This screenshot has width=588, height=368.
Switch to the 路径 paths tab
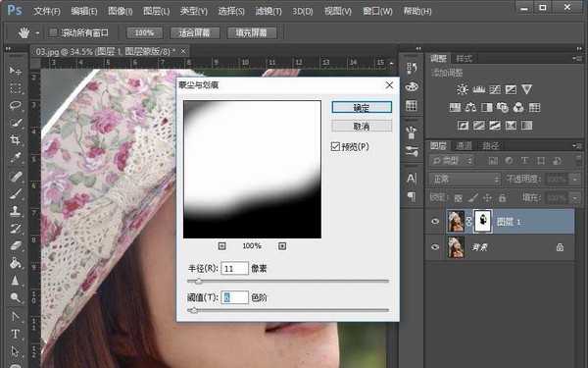491,145
